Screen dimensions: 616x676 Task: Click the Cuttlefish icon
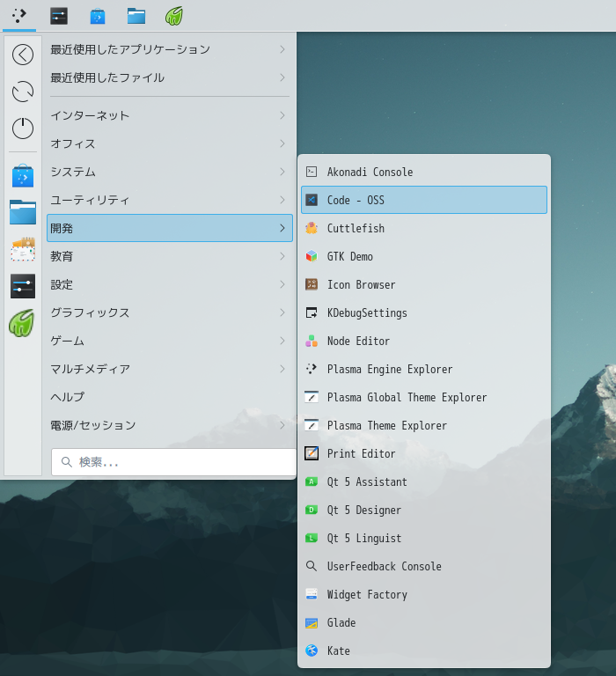[312, 228]
